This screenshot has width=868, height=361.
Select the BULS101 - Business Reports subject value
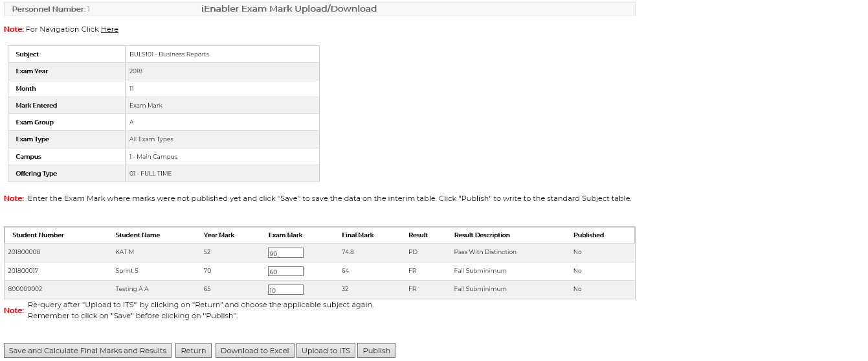click(169, 54)
